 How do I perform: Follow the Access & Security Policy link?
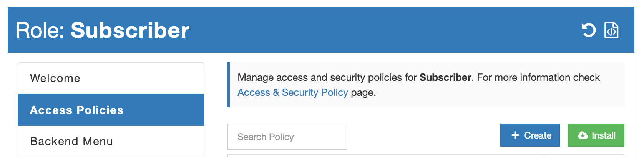click(292, 92)
